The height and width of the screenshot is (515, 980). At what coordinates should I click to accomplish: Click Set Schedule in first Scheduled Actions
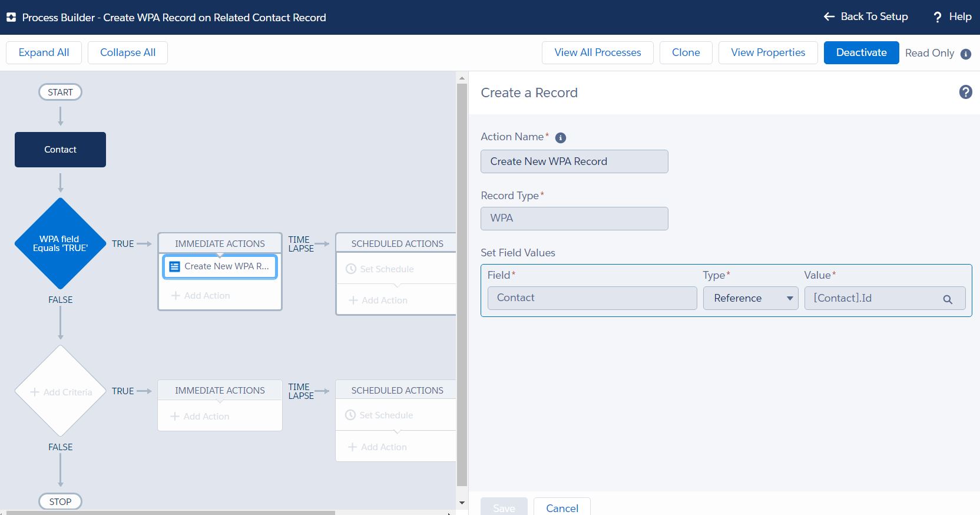pyautogui.click(x=380, y=269)
